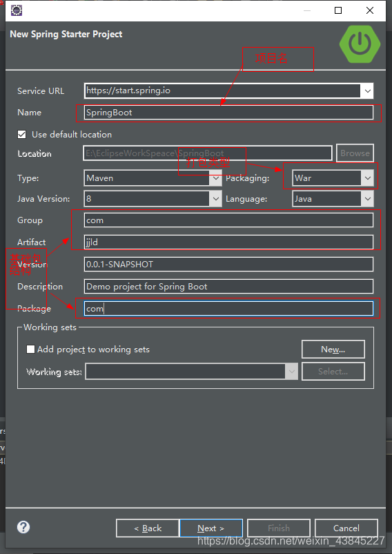
Task: Click the Package input field
Action: [x=228, y=309]
